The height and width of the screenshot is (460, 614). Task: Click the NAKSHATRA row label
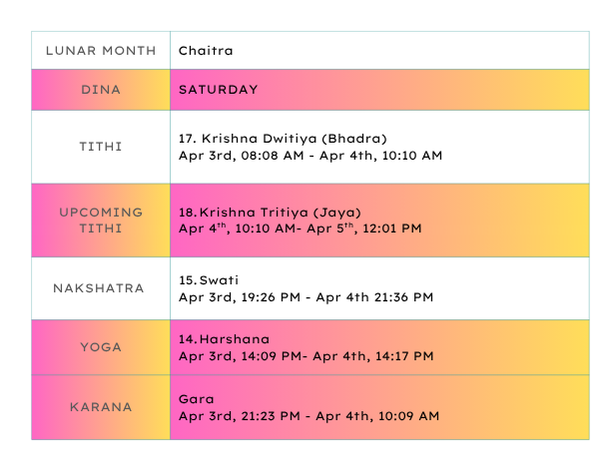pyautogui.click(x=100, y=288)
